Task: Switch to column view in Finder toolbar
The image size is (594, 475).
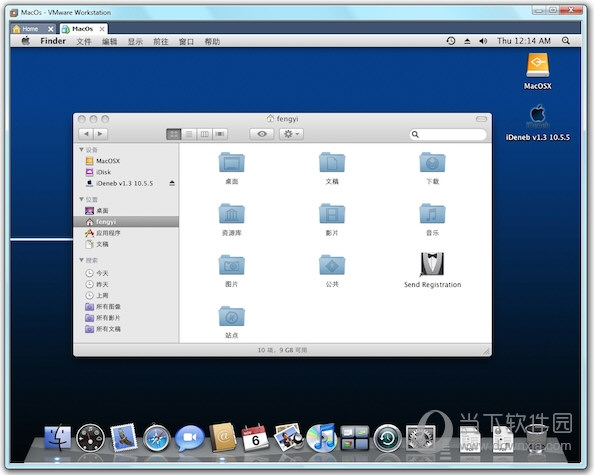Action: (205, 134)
